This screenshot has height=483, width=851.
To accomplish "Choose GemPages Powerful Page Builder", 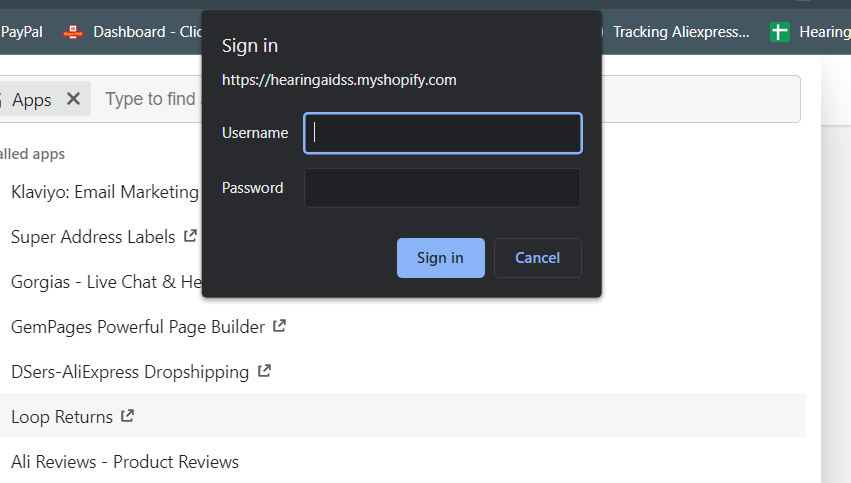I will point(138,327).
